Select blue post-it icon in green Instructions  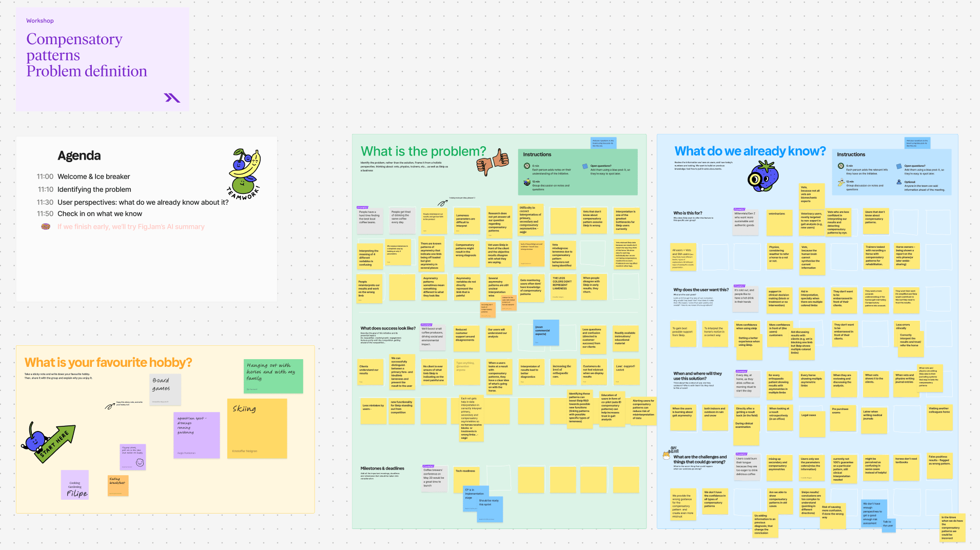(585, 166)
